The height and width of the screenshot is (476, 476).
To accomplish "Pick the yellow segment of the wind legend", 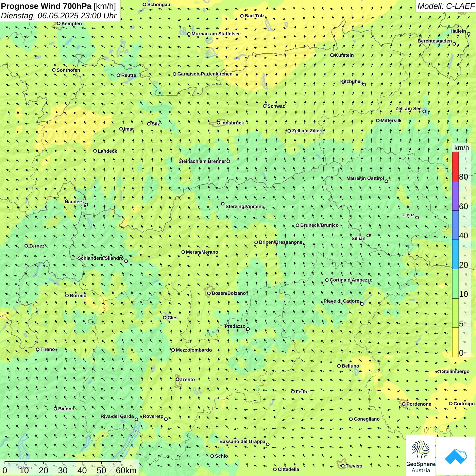I will [455, 342].
